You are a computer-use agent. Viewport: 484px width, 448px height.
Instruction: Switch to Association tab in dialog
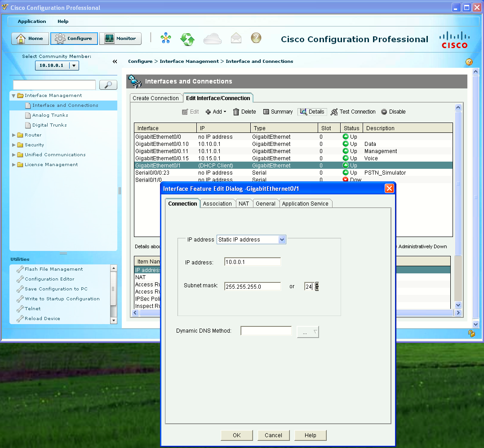pos(218,203)
